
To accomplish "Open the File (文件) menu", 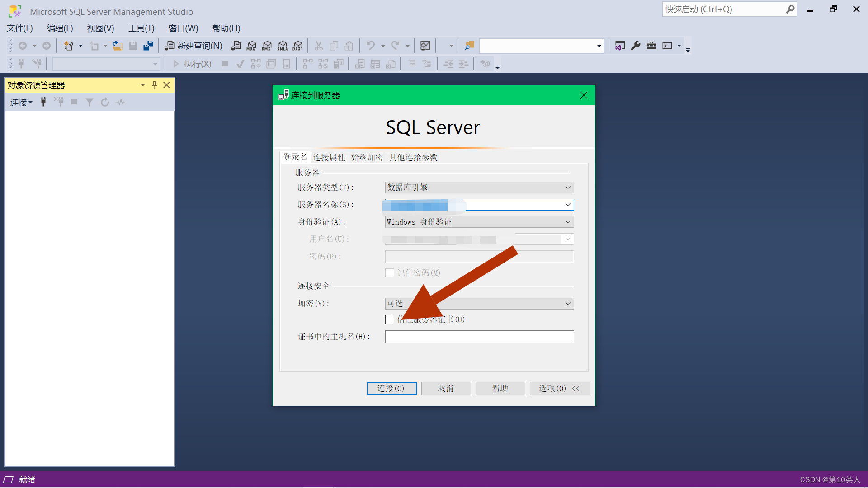I will click(20, 28).
